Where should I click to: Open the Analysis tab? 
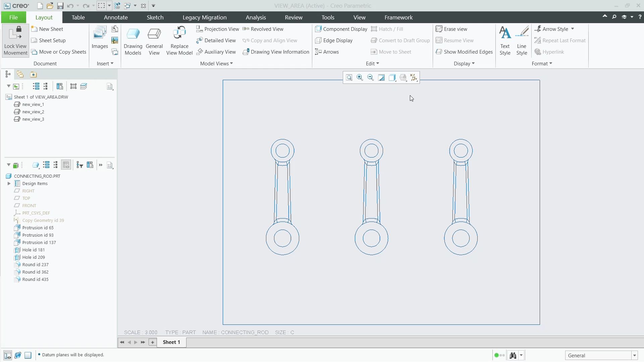[x=256, y=17]
